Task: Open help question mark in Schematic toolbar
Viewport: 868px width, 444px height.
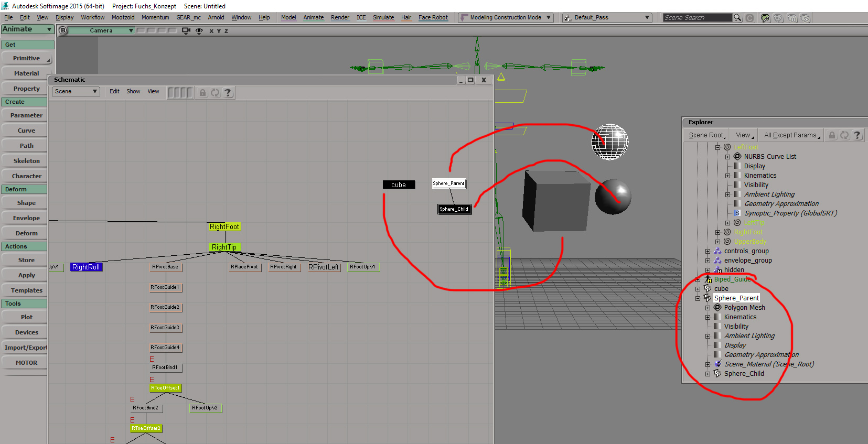Action: coord(228,93)
